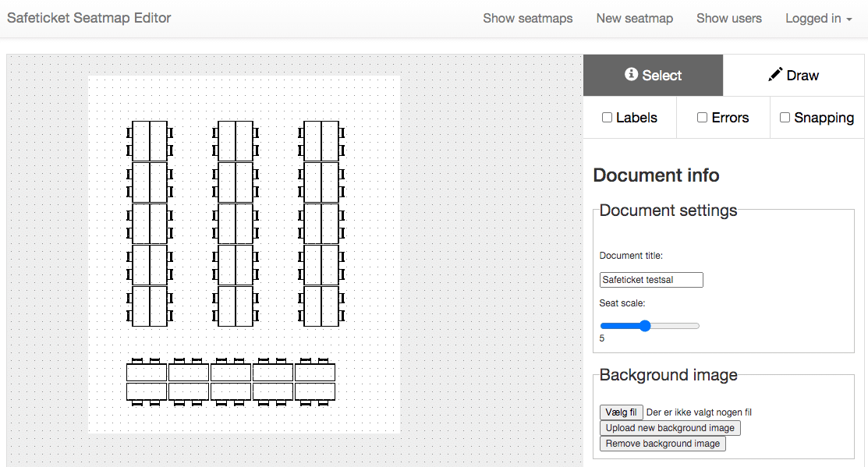Click the info icon on Select tab

pyautogui.click(x=631, y=74)
